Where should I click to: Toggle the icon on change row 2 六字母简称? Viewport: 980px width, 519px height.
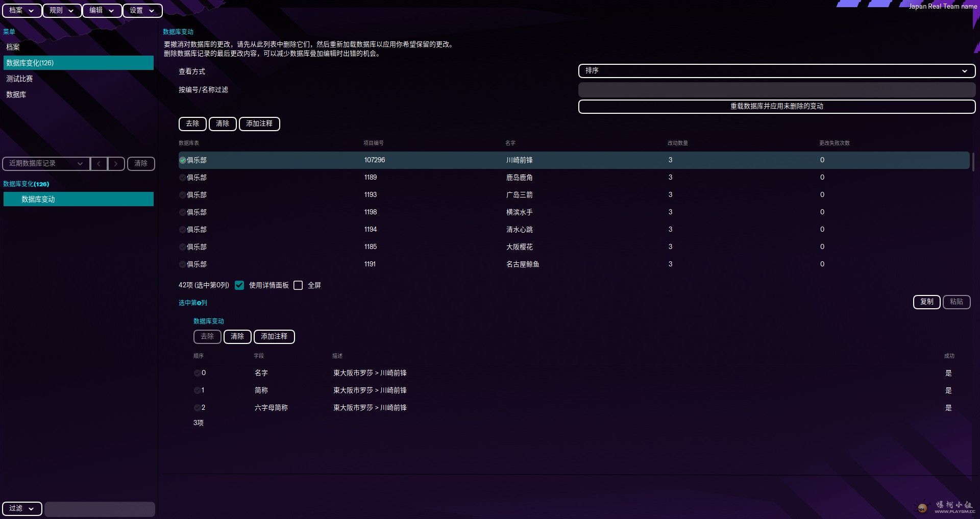[x=197, y=408]
